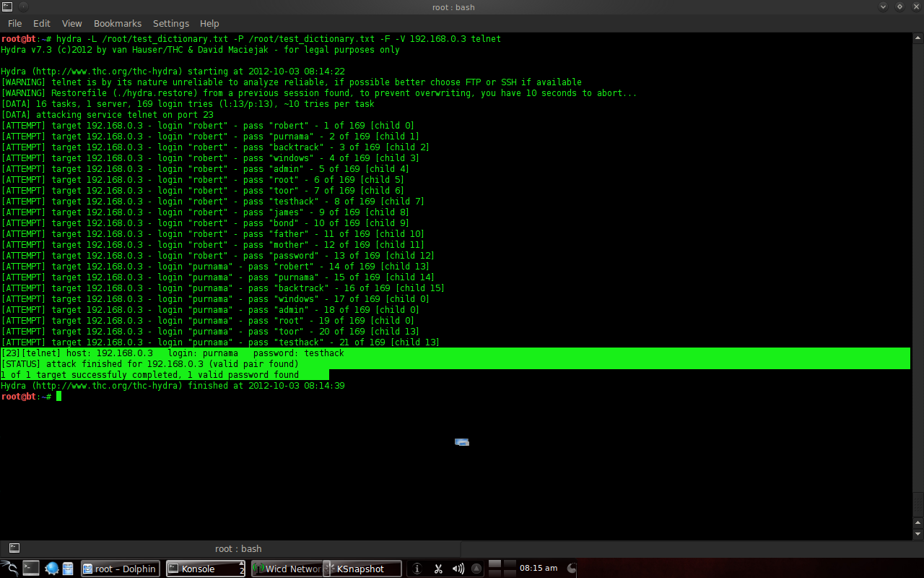Switch to the KSnapshot taskbar window
Viewport: 924px width, 578px height.
pos(363,569)
